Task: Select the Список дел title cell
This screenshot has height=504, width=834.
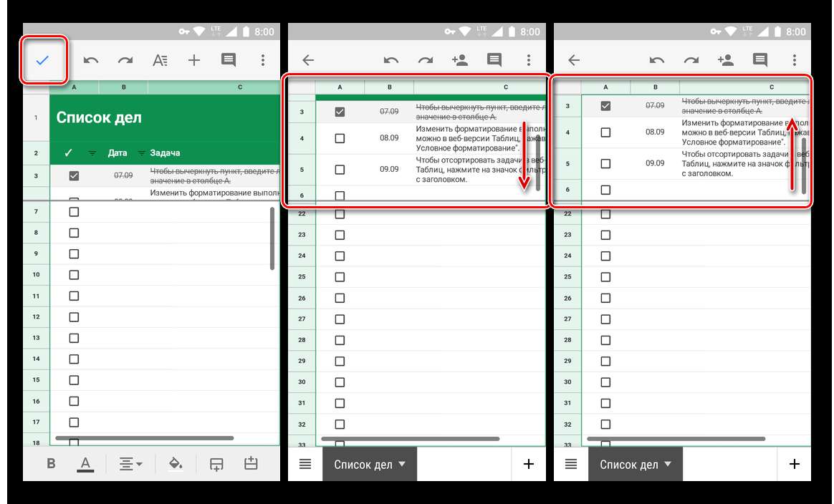Action: [165, 117]
